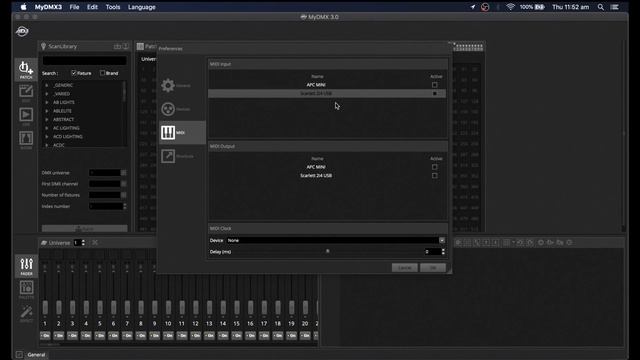
Task: Click the Wi-Fi status icon in menu bar
Action: pyautogui.click(x=510, y=7)
